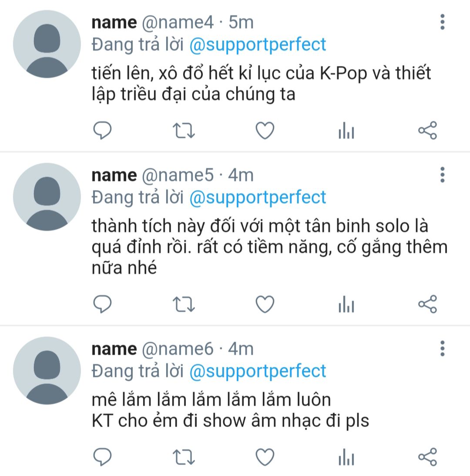Open the more options menu for @name4

443,22
